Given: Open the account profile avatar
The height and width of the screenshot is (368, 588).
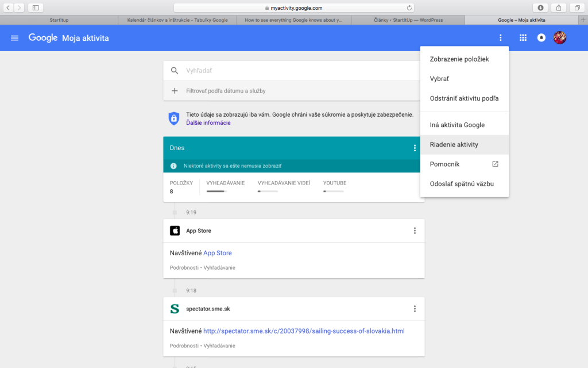Looking at the screenshot, I should click(559, 37).
